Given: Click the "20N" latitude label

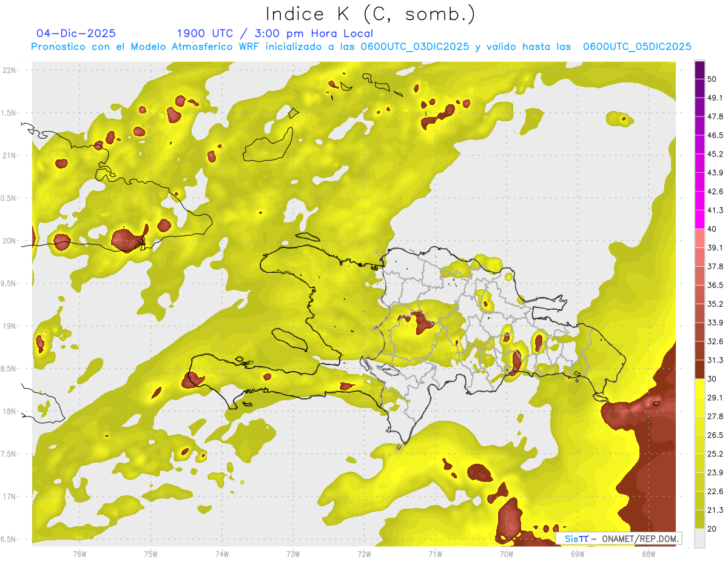Looking at the screenshot, I should tap(9, 241).
